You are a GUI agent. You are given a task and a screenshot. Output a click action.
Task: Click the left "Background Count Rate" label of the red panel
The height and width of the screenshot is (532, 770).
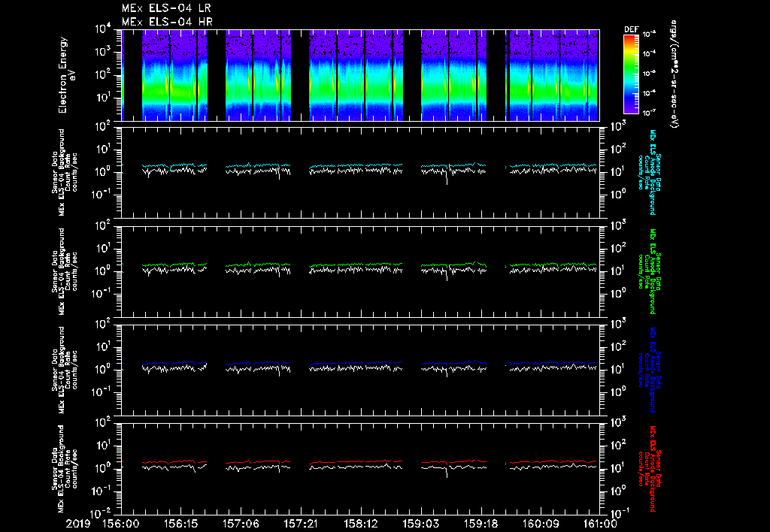[x=65, y=469]
